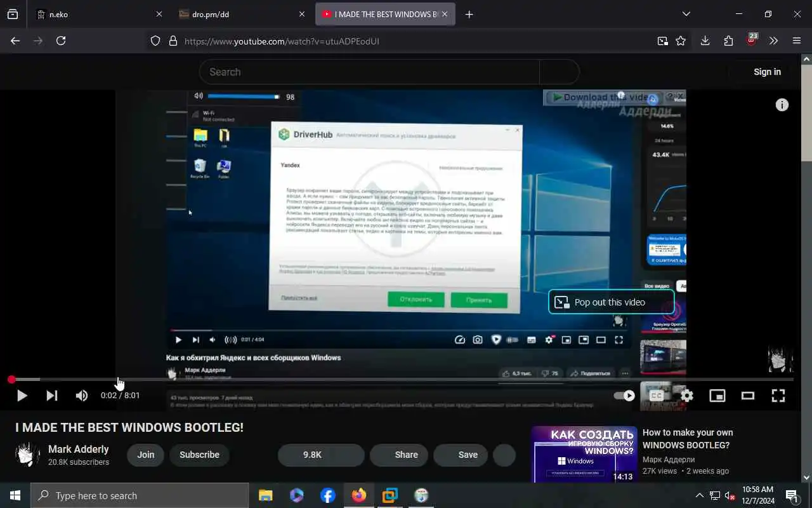812x508 pixels.
Task: Expand the more tools overflow chevrons
Action: 773,41
